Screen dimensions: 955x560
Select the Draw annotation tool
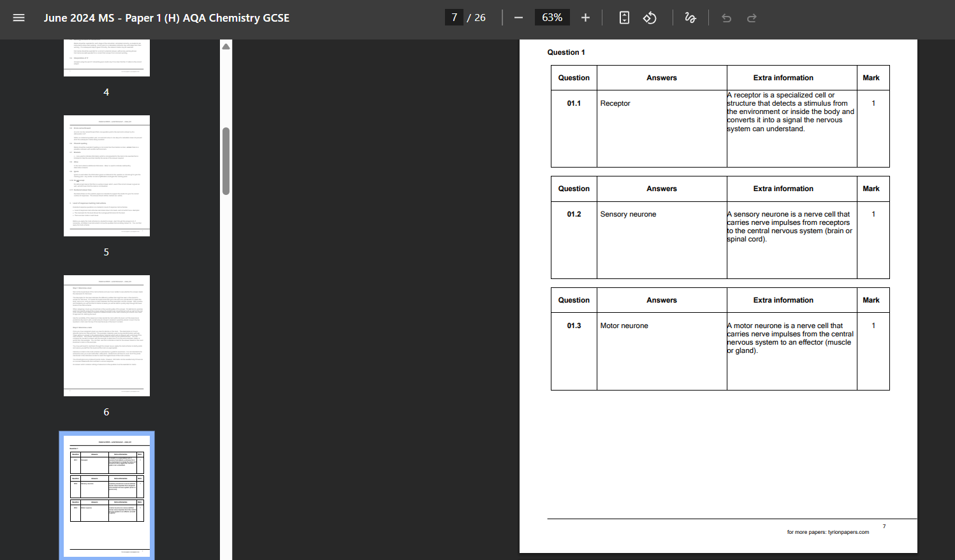690,17
